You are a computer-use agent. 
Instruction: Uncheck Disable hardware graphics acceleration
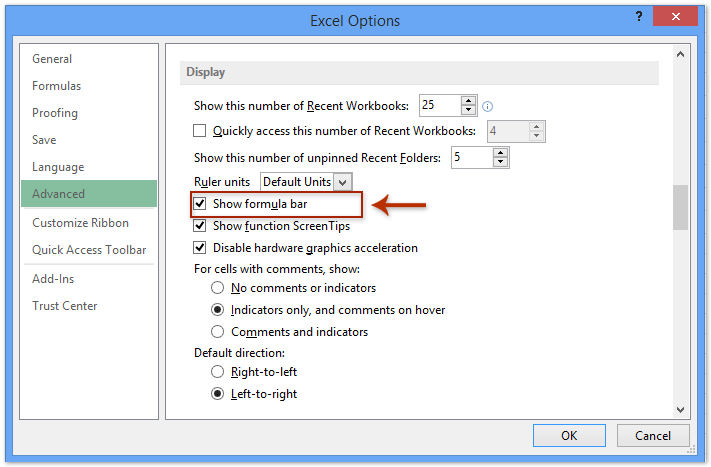[x=200, y=248]
